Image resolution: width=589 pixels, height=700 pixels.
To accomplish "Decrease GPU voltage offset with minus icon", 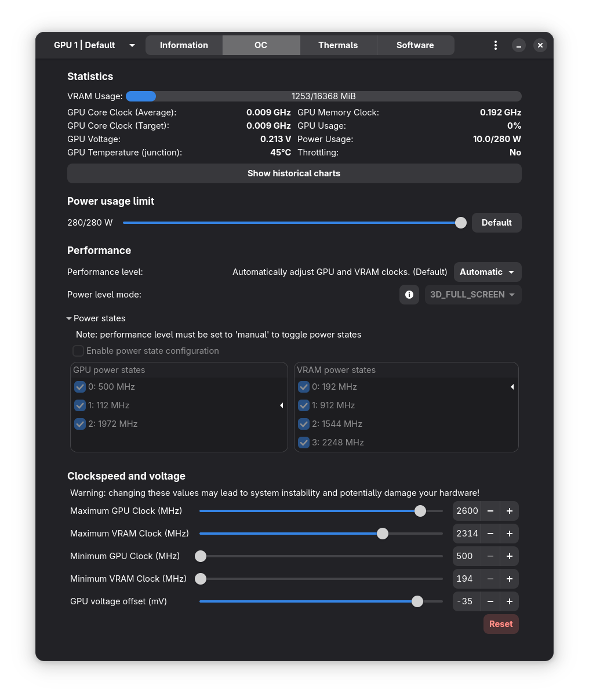I will click(490, 601).
